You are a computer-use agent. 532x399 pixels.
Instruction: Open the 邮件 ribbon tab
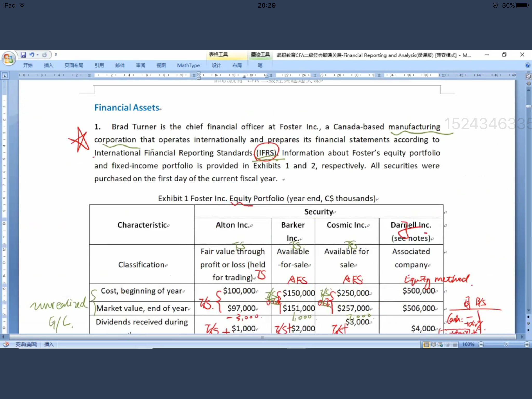120,65
